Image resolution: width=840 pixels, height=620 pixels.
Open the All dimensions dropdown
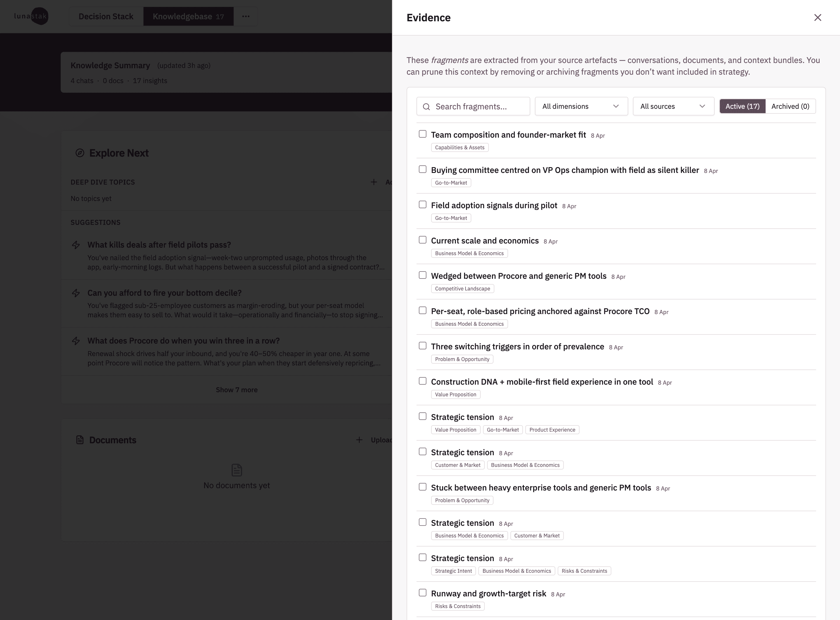tap(581, 106)
